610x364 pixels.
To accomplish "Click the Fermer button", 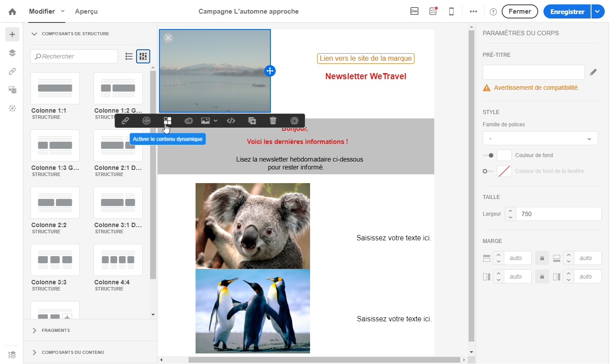I will [x=520, y=12].
